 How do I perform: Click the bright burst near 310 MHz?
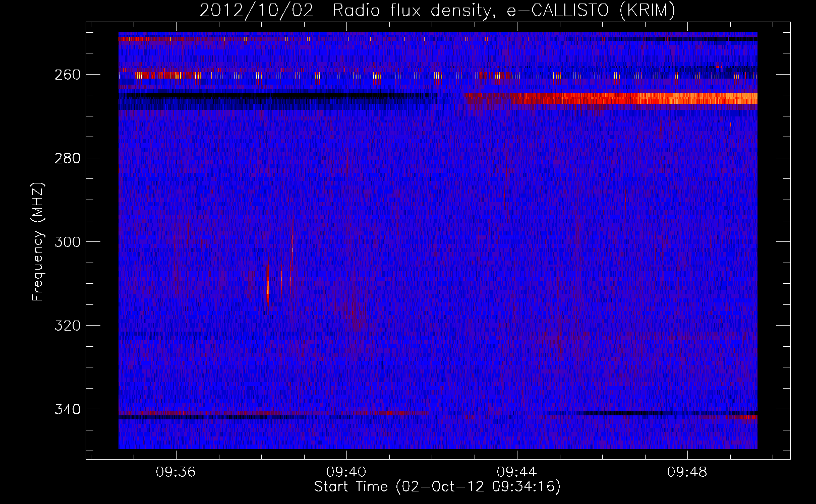267,285
